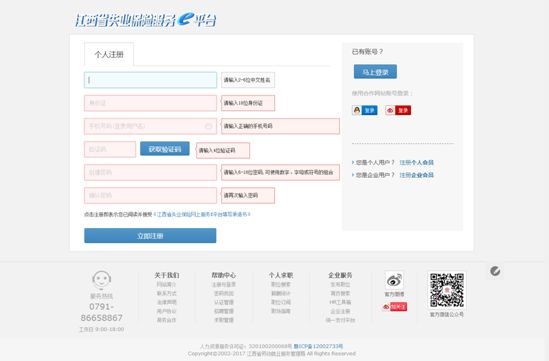549x361 pixels.
Task: Open the 求职管理 footer link
Action: [224, 320]
